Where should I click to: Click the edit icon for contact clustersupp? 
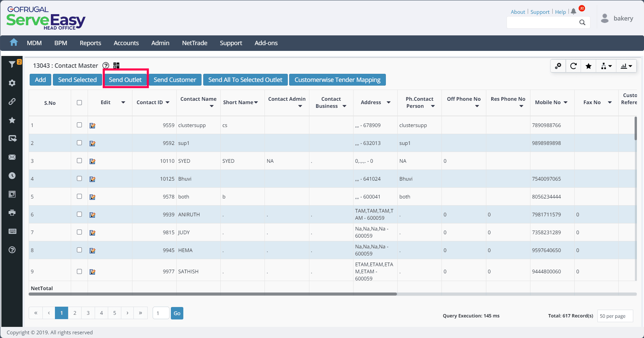(x=92, y=126)
